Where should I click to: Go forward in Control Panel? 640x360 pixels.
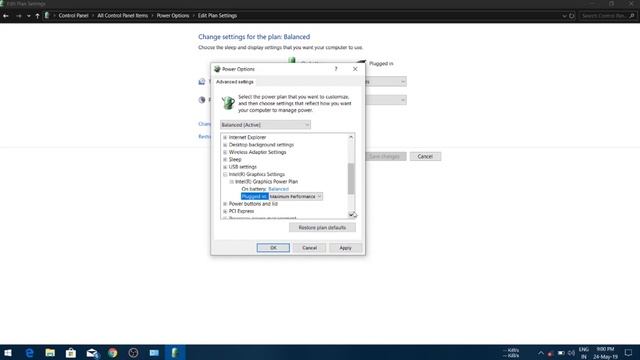18,16
